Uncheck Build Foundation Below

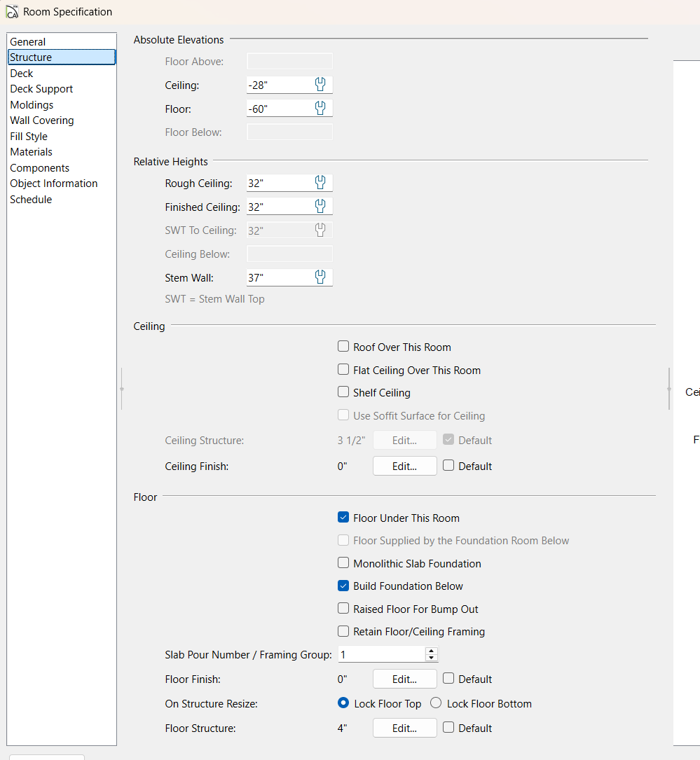[x=343, y=586]
